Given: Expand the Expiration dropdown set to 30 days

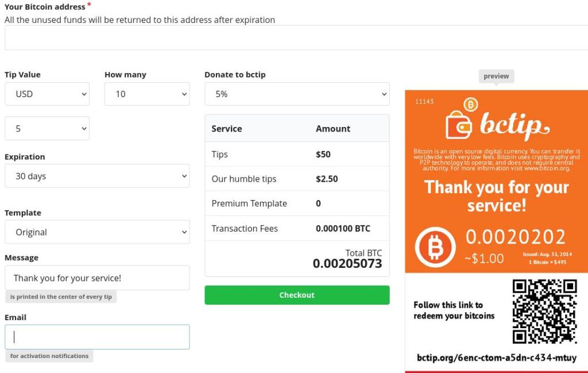Looking at the screenshot, I should click(98, 176).
